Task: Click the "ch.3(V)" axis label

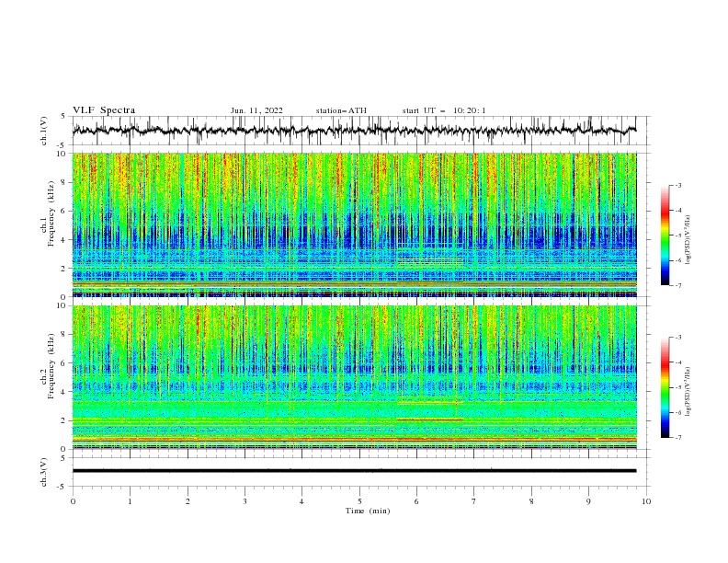Action: point(44,472)
